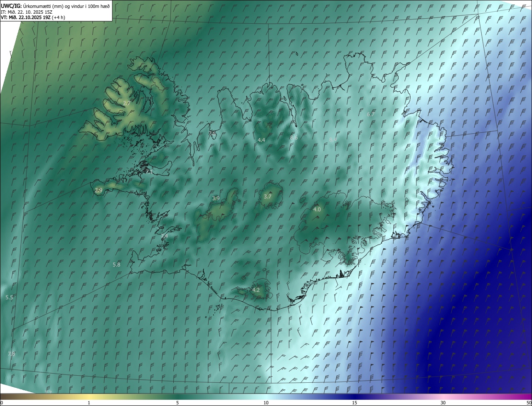Click the legend tick label 30

pyautogui.click(x=443, y=403)
